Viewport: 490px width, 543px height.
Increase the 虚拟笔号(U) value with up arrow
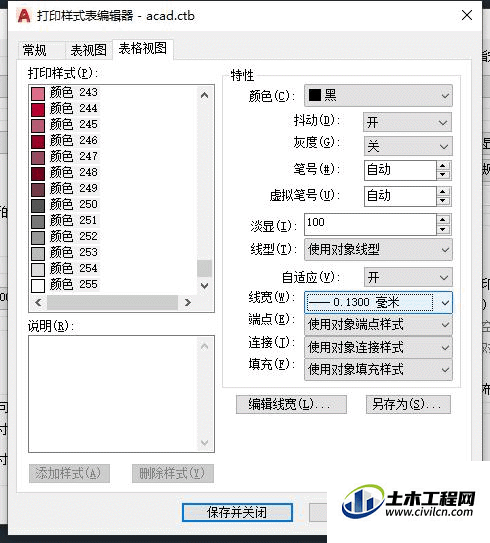pos(443,192)
